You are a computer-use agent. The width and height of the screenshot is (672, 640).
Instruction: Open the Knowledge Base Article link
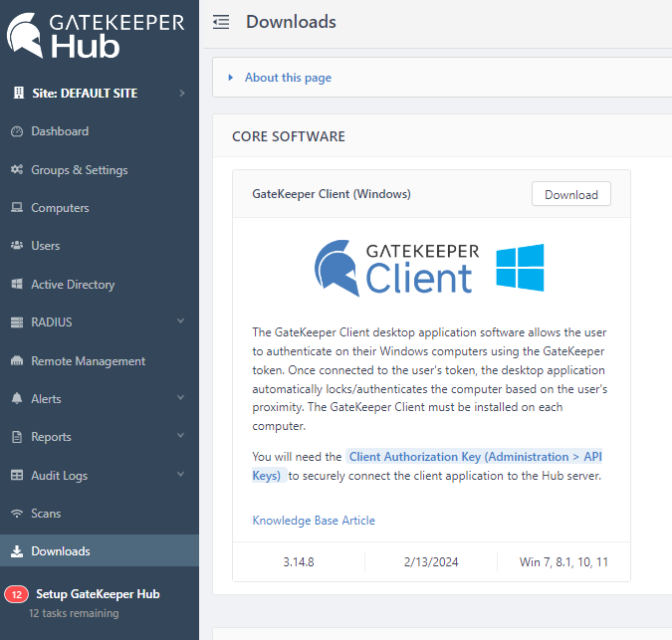point(314,521)
